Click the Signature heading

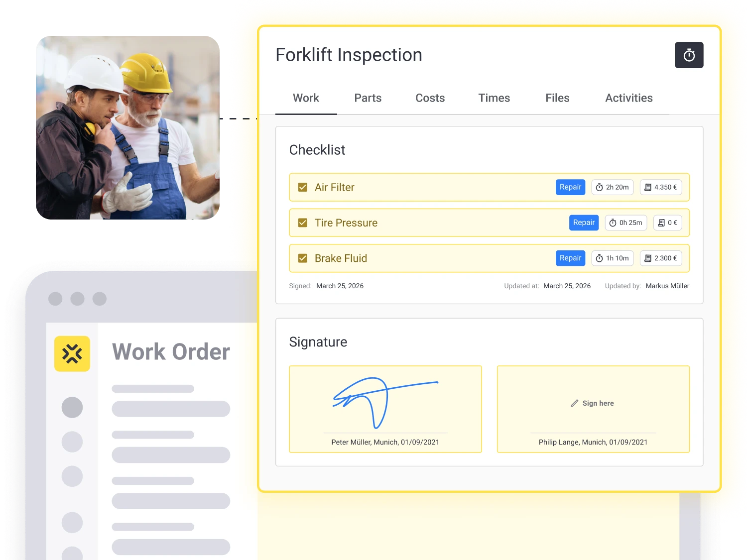[x=318, y=342]
